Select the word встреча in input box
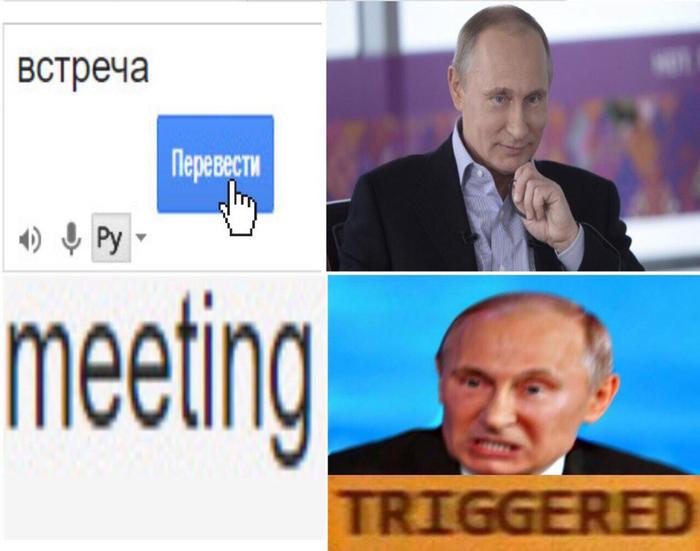The height and width of the screenshot is (551, 700). tap(83, 69)
